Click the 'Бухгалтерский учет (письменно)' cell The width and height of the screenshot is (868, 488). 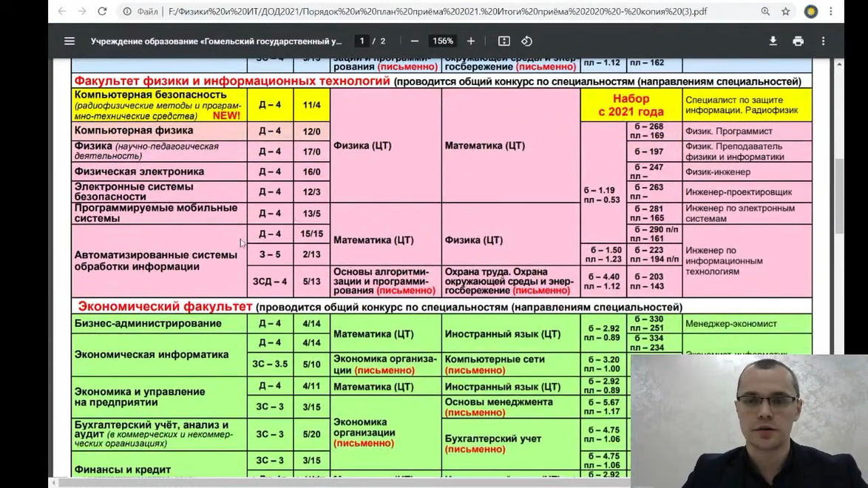point(510,444)
